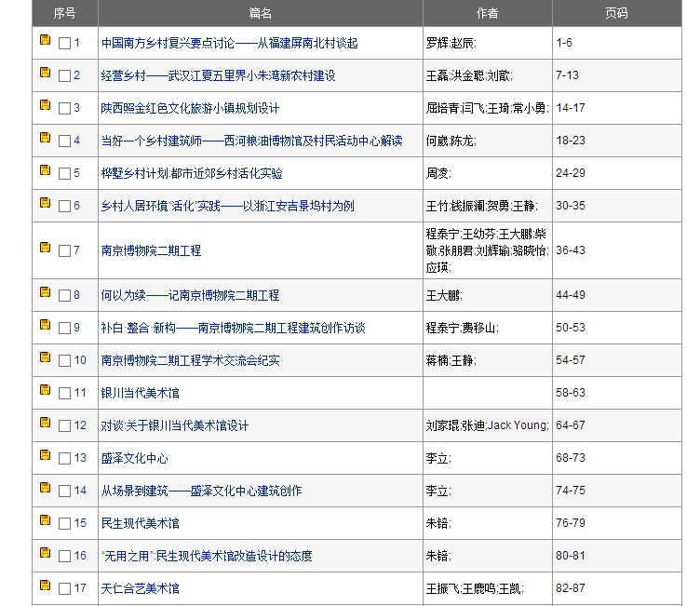Click the yellow document icon in row 17
The width and height of the screenshot is (700, 606).
coord(45,586)
